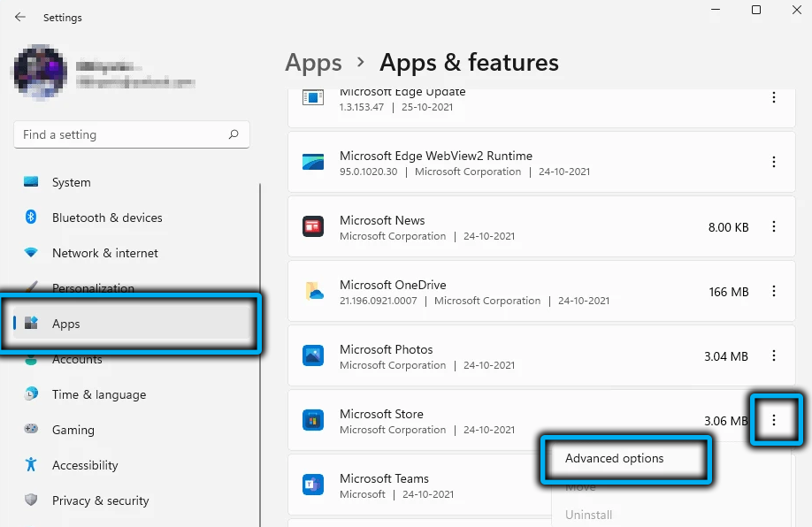Open options menu for Microsoft OneDrive
The image size is (812, 527).
click(774, 292)
